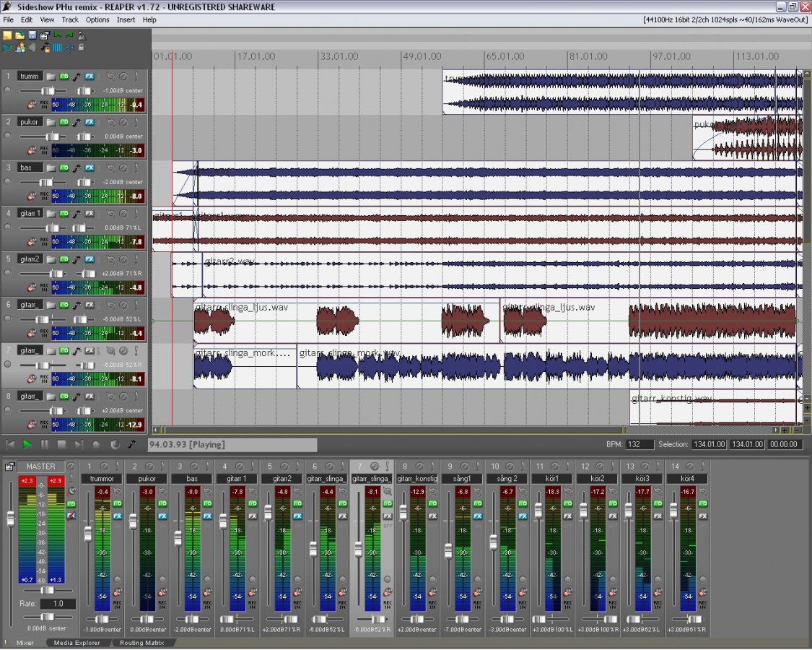
Task: Open the Options menu
Action: point(97,19)
